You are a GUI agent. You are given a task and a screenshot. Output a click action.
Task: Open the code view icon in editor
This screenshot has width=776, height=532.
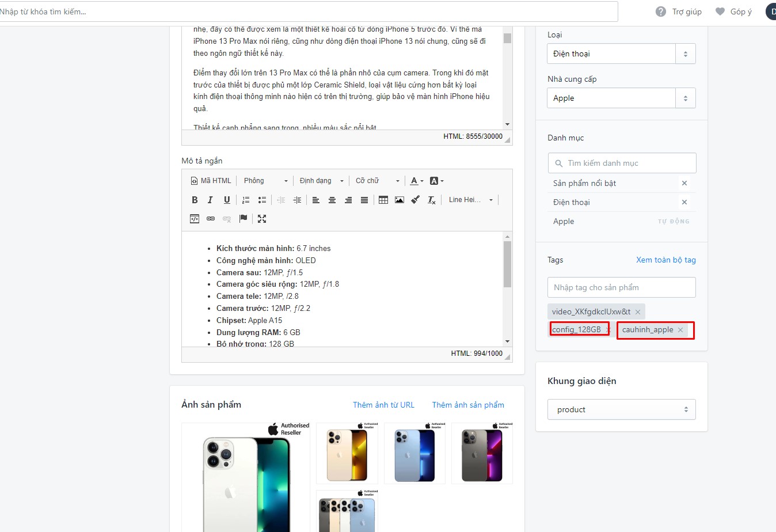pos(195,219)
